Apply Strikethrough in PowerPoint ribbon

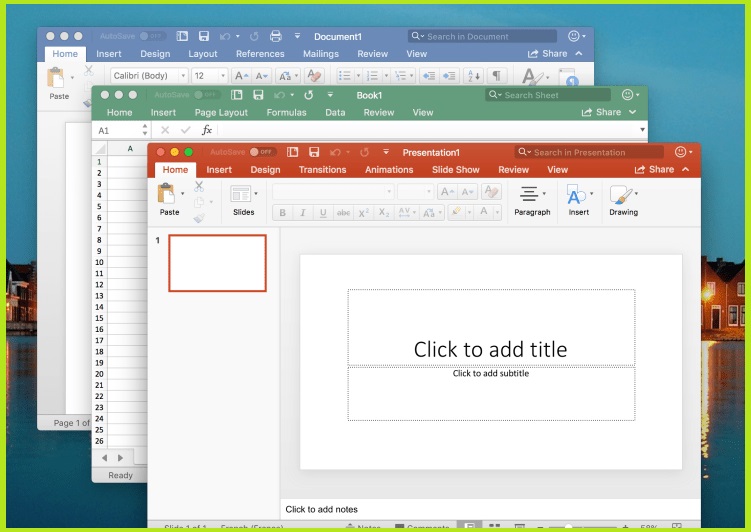click(343, 213)
